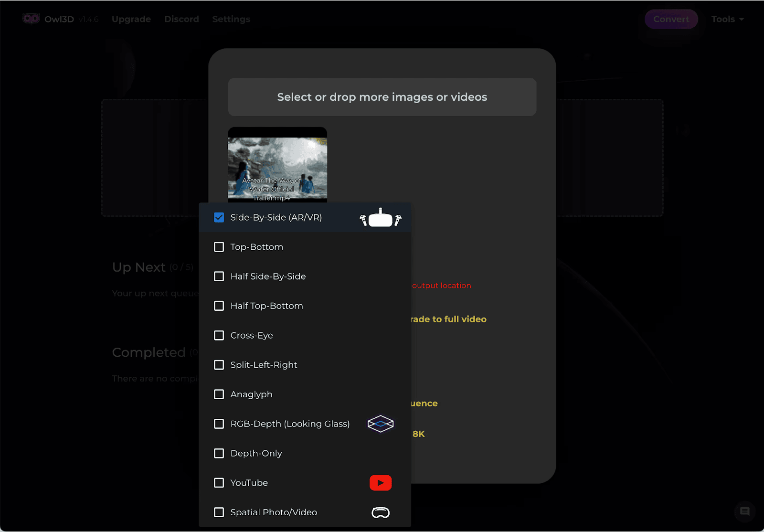764x532 pixels.
Task: Tick the Half Side-By-Side checkbox
Action: (x=219, y=277)
